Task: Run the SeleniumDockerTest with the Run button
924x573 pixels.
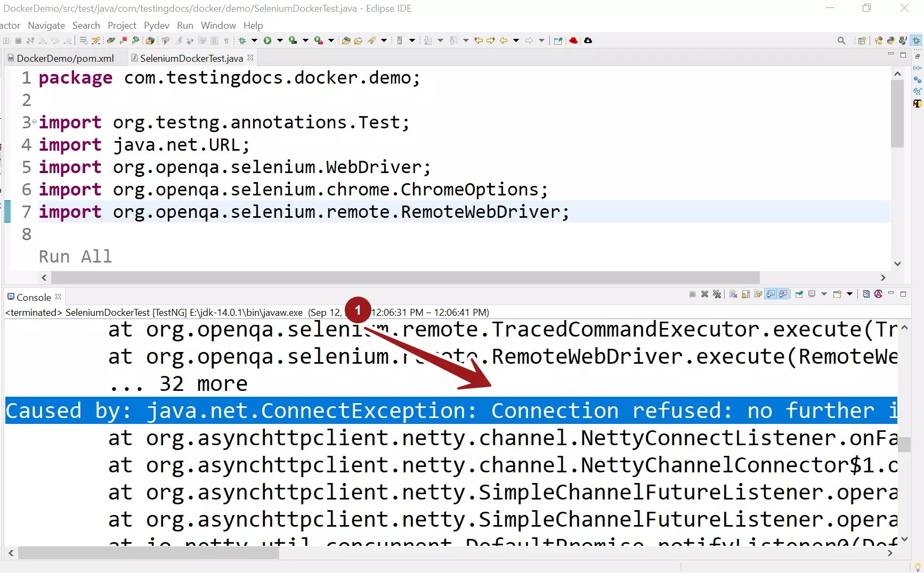Action: coord(268,40)
